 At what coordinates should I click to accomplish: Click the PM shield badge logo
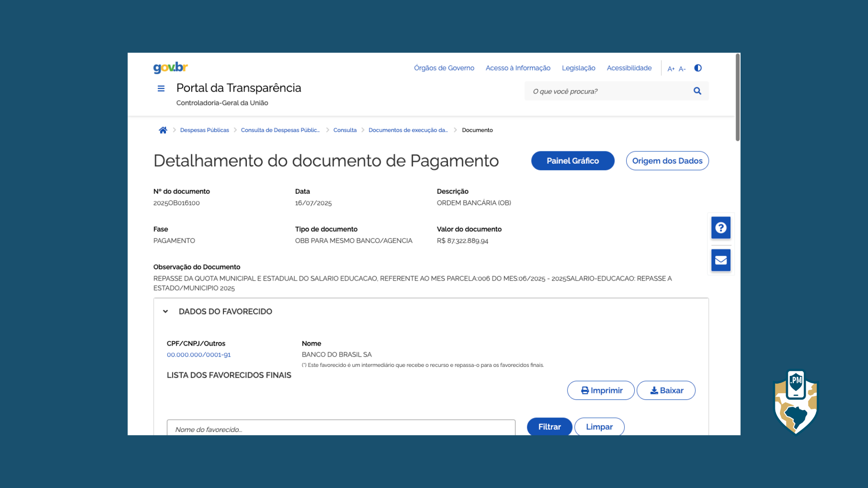coord(796,402)
